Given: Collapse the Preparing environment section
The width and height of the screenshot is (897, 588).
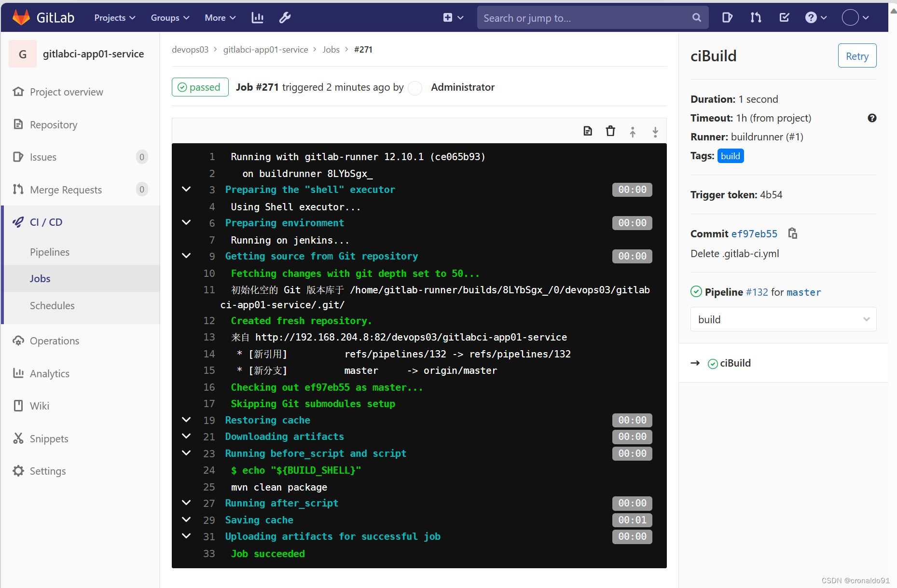Looking at the screenshot, I should coord(186,222).
